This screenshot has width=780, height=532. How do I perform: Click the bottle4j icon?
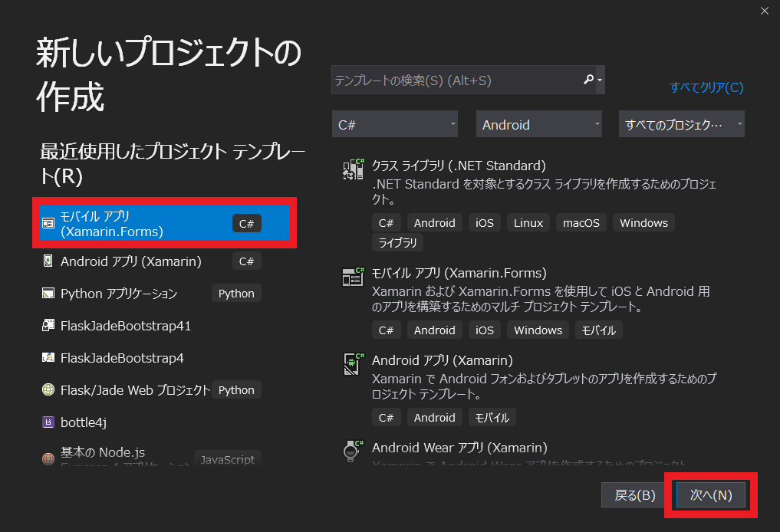[48, 422]
